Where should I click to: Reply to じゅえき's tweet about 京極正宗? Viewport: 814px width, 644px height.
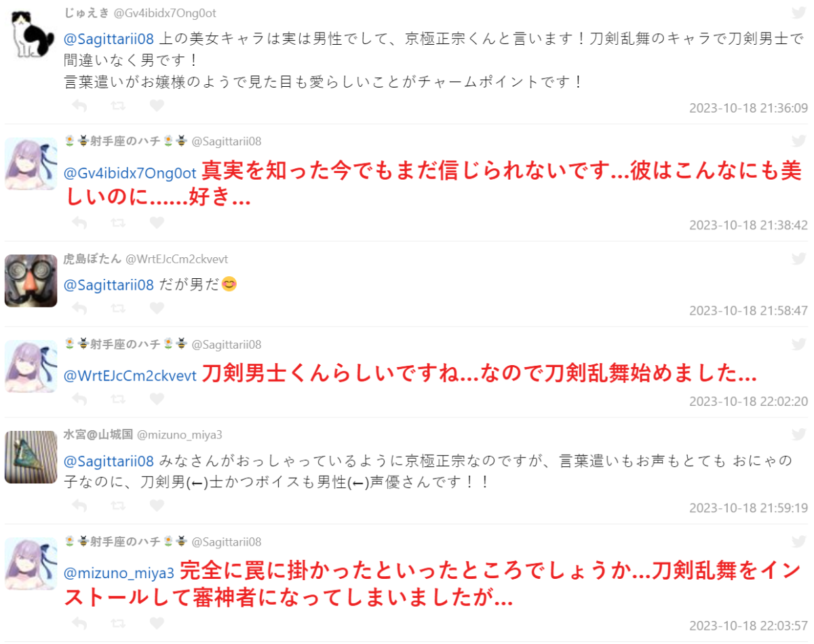pos(79,106)
